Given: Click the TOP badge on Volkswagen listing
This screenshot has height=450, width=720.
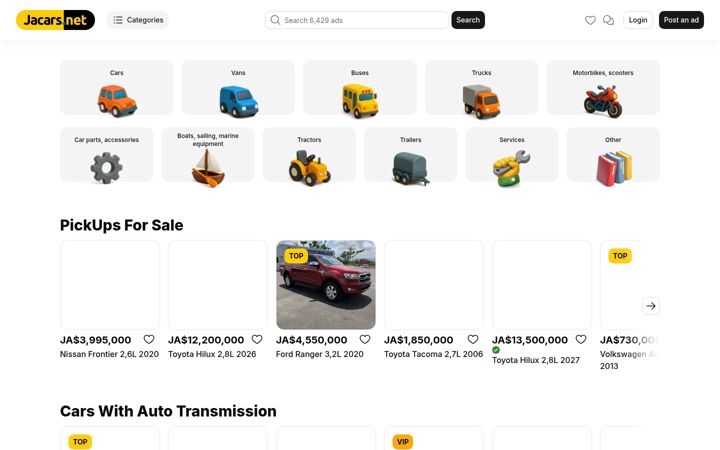Looking at the screenshot, I should point(620,256).
